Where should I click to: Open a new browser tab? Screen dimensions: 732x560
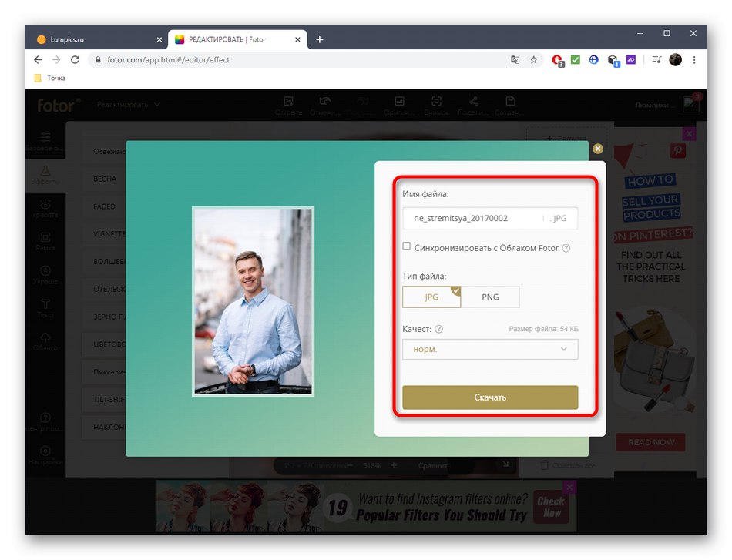pos(319,39)
